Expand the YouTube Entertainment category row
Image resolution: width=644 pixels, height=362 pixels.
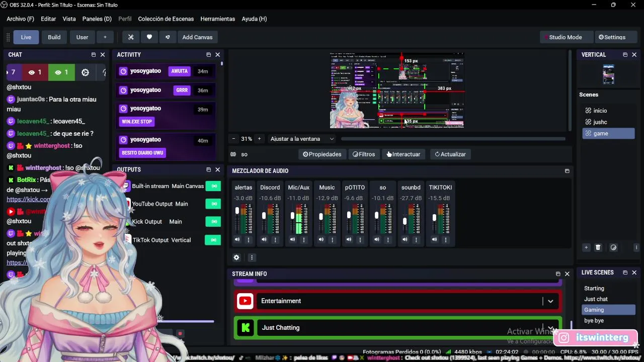(550, 301)
